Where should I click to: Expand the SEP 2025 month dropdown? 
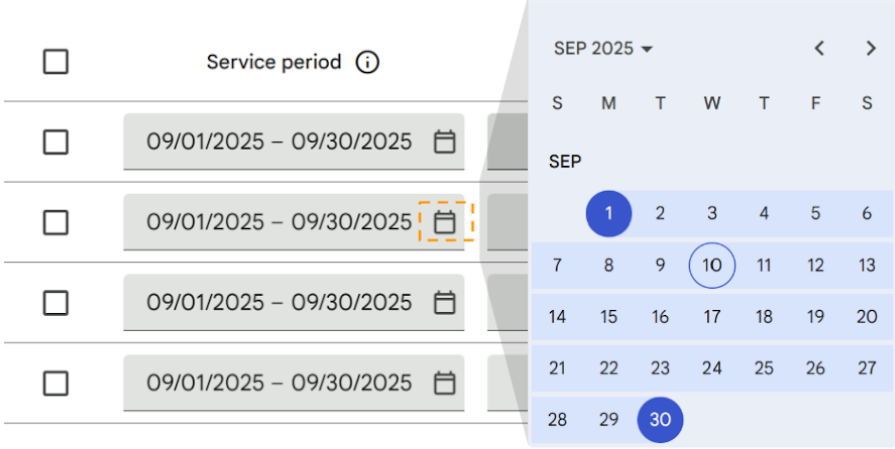tap(603, 48)
